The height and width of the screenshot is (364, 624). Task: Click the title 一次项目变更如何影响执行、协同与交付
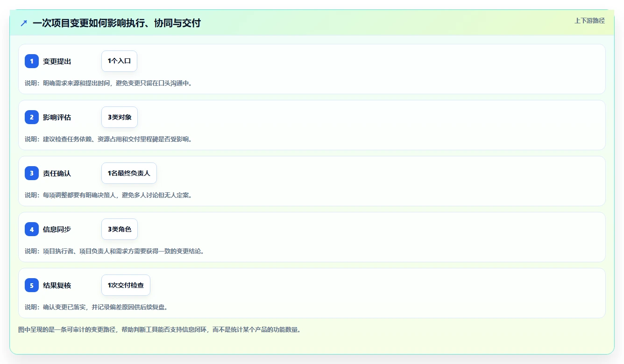(117, 23)
